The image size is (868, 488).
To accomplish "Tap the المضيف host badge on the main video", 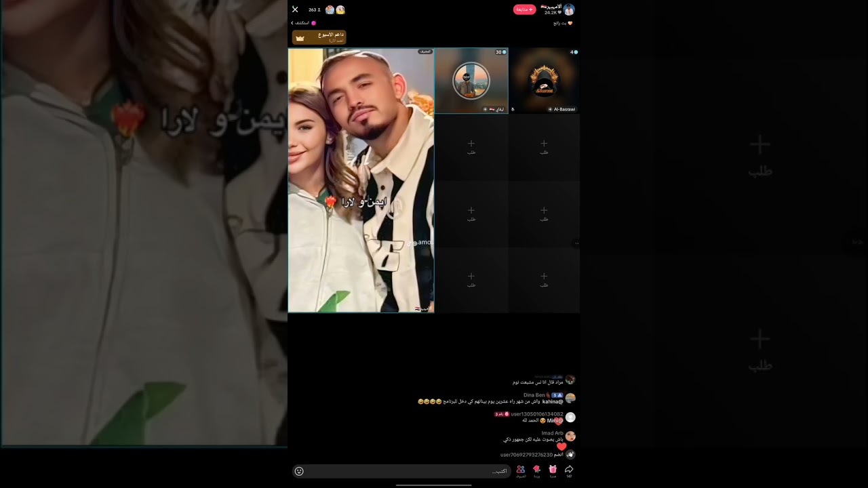I will point(425,52).
